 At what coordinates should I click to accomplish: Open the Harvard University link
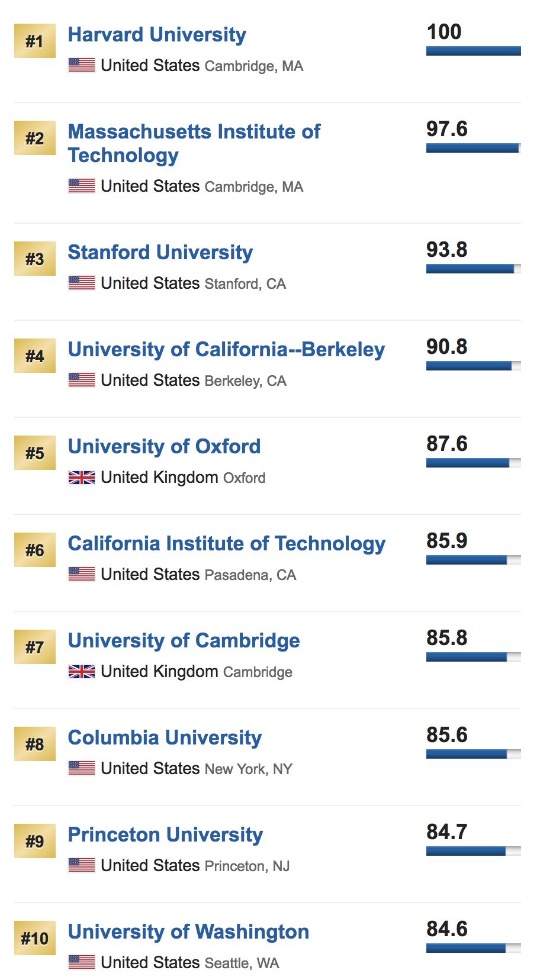pyautogui.click(x=157, y=35)
